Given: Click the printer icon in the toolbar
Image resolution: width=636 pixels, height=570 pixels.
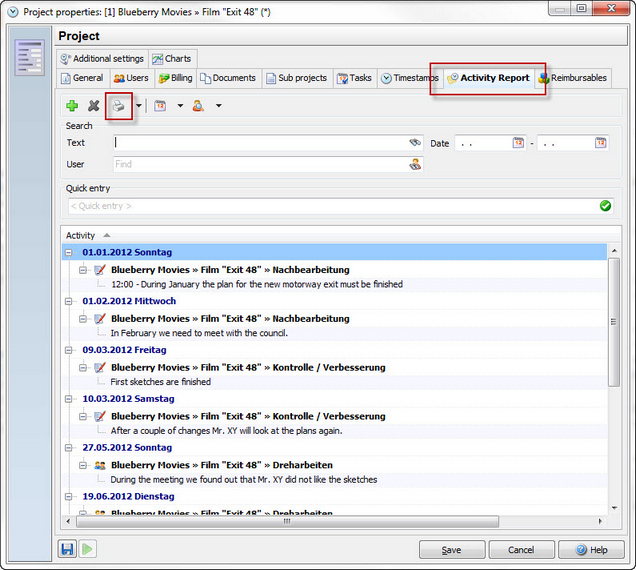Looking at the screenshot, I should click(x=118, y=106).
